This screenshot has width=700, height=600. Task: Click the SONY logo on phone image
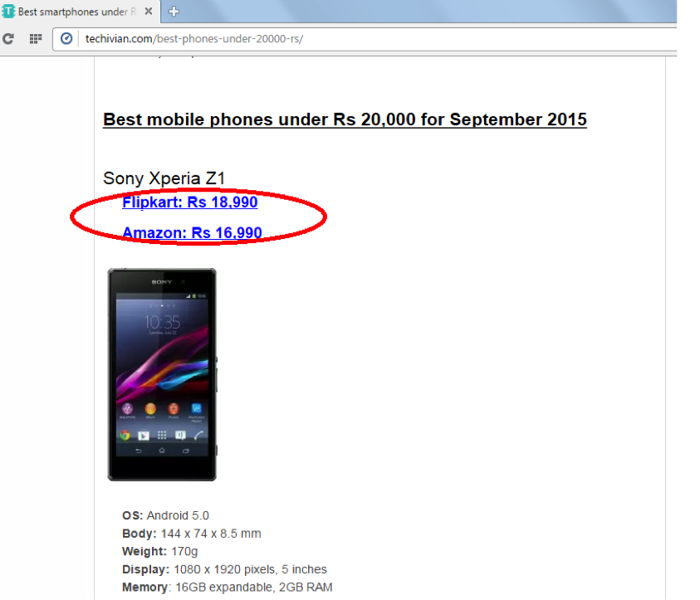162,282
